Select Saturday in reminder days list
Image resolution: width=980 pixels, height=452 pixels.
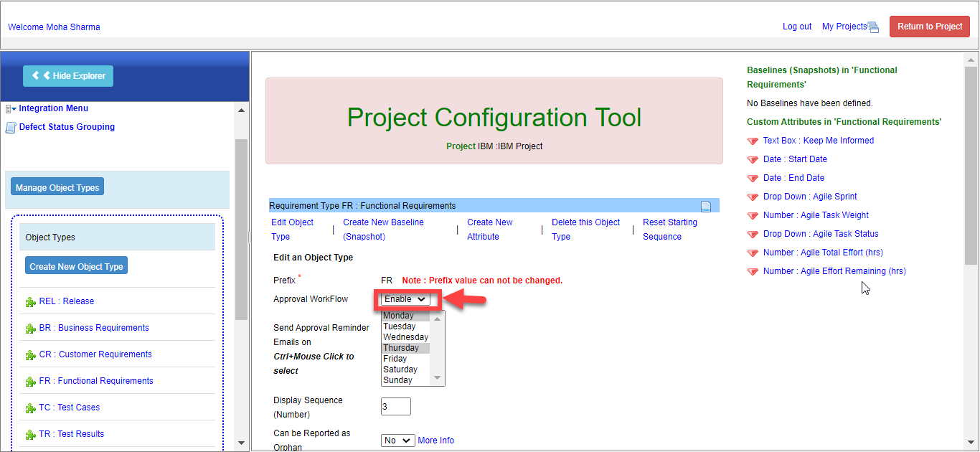click(x=406, y=369)
